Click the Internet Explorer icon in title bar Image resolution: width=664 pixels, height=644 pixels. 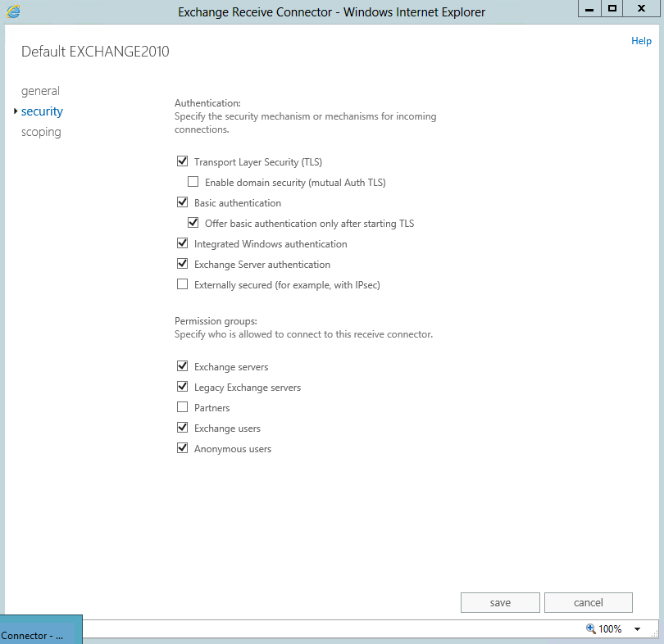coord(14,11)
